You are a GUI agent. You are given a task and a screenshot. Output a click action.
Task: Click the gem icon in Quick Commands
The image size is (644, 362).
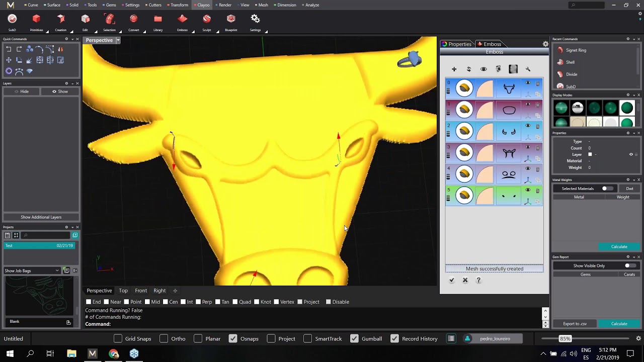pyautogui.click(x=30, y=71)
